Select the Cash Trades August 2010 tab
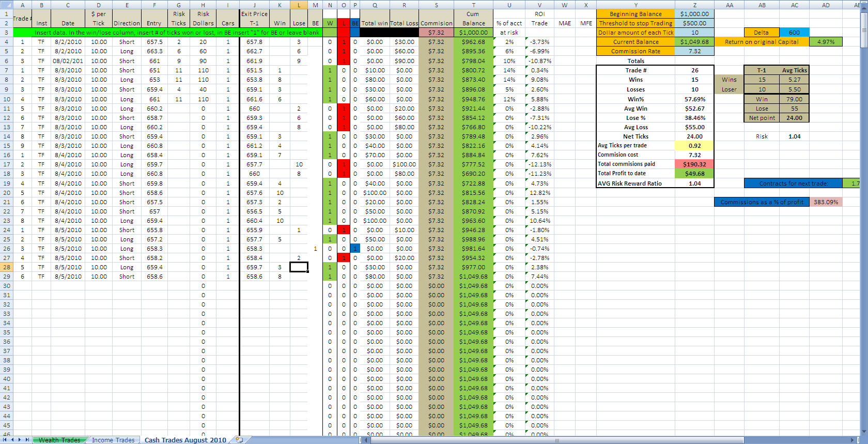The image size is (868, 444). [185, 440]
